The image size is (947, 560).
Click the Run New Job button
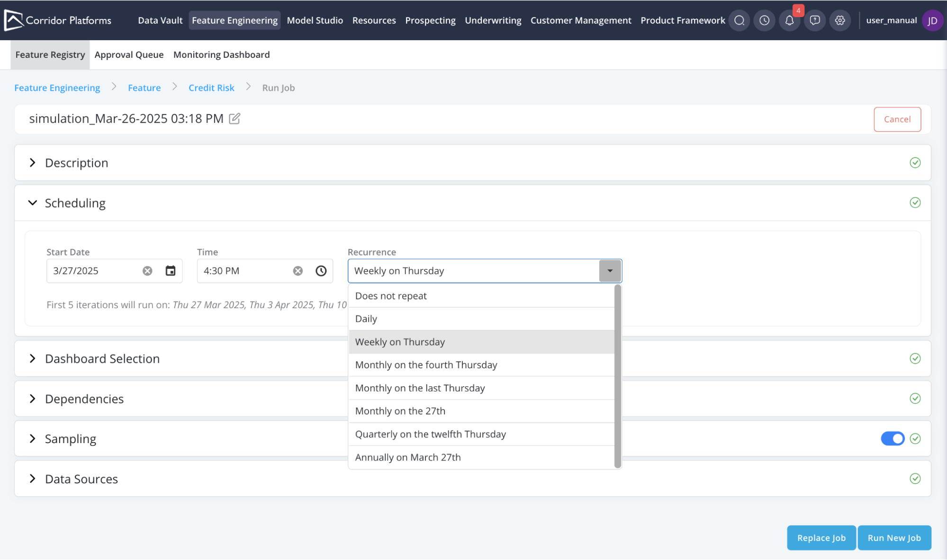(894, 538)
